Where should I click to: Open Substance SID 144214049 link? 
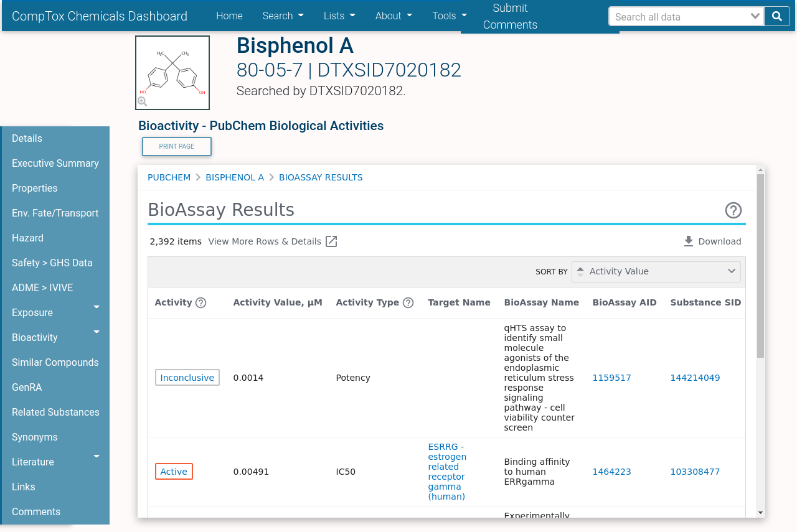695,378
